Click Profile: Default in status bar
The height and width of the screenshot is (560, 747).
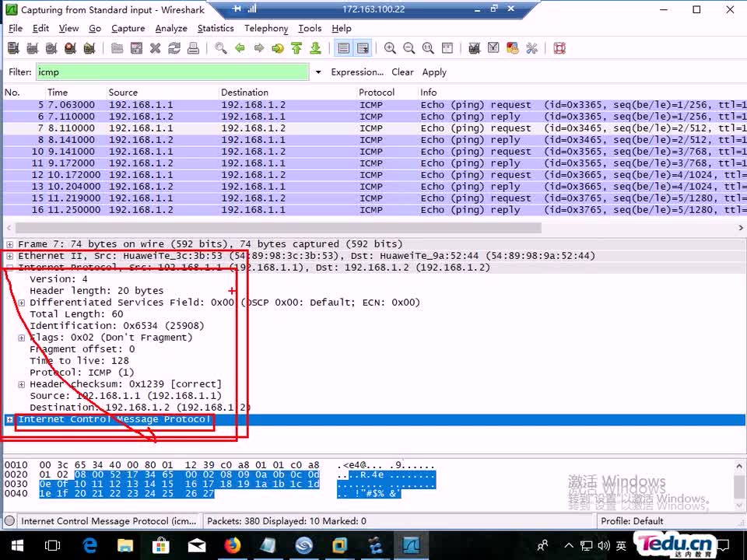[x=632, y=521]
